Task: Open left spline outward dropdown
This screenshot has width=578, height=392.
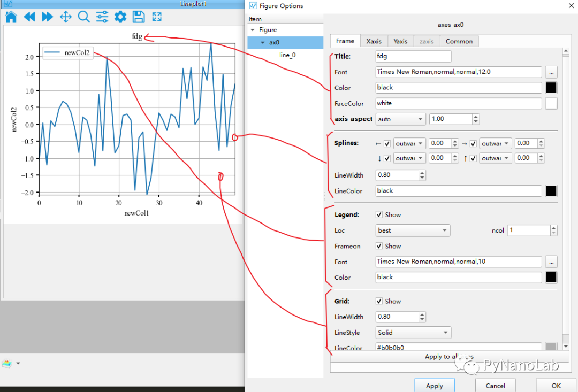Action: click(x=409, y=143)
